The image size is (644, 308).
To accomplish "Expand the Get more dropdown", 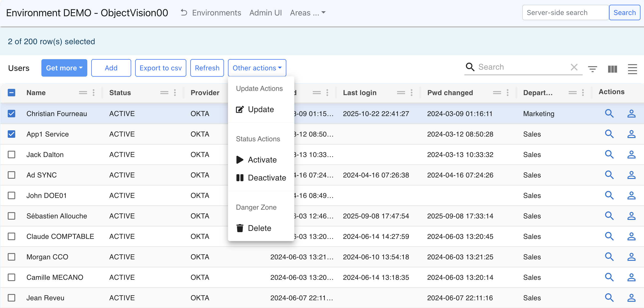I will 64,68.
